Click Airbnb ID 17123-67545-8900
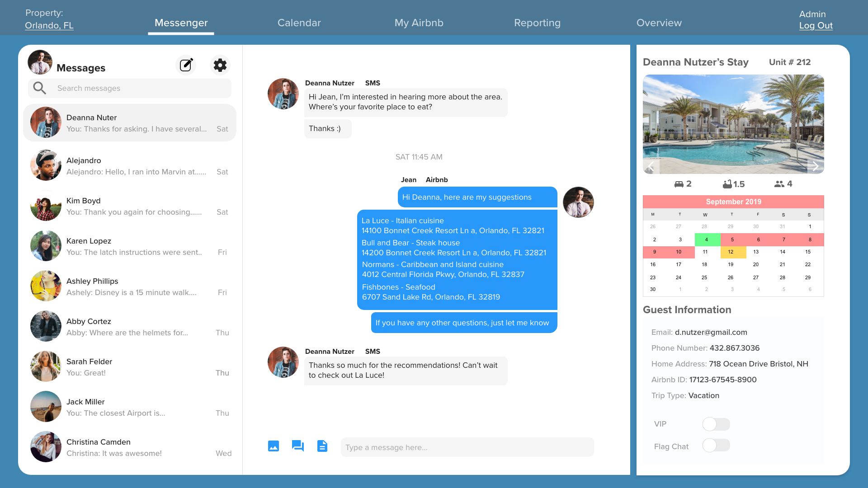868x488 pixels. (722, 380)
